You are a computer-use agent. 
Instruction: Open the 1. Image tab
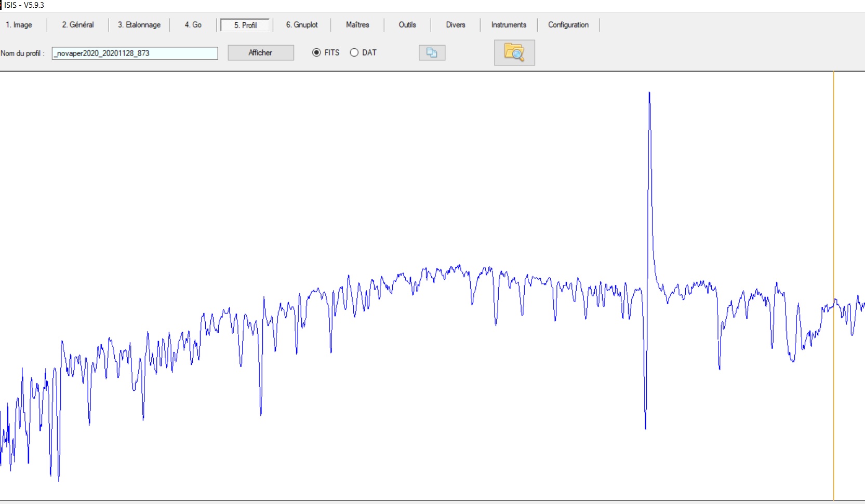(19, 25)
